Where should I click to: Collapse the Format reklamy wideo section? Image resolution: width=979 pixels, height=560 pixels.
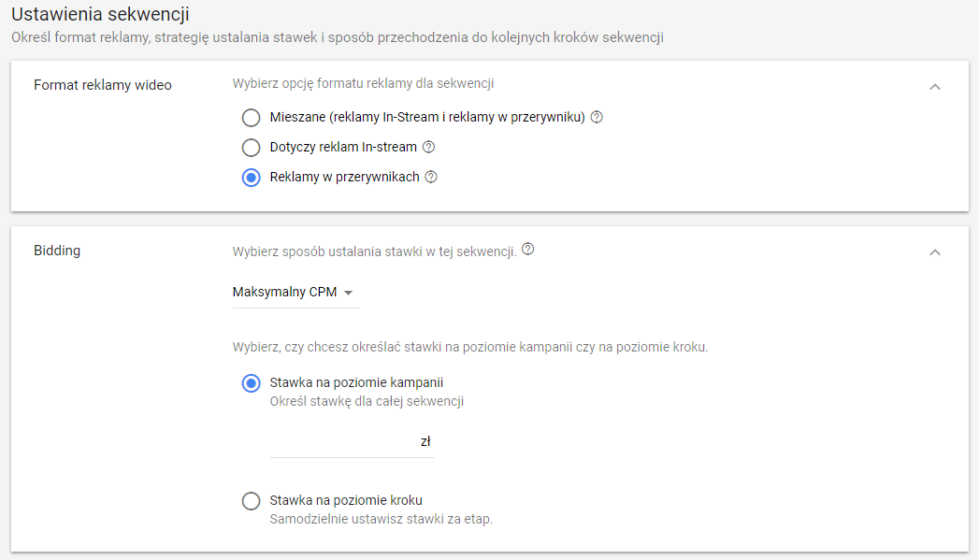[935, 87]
